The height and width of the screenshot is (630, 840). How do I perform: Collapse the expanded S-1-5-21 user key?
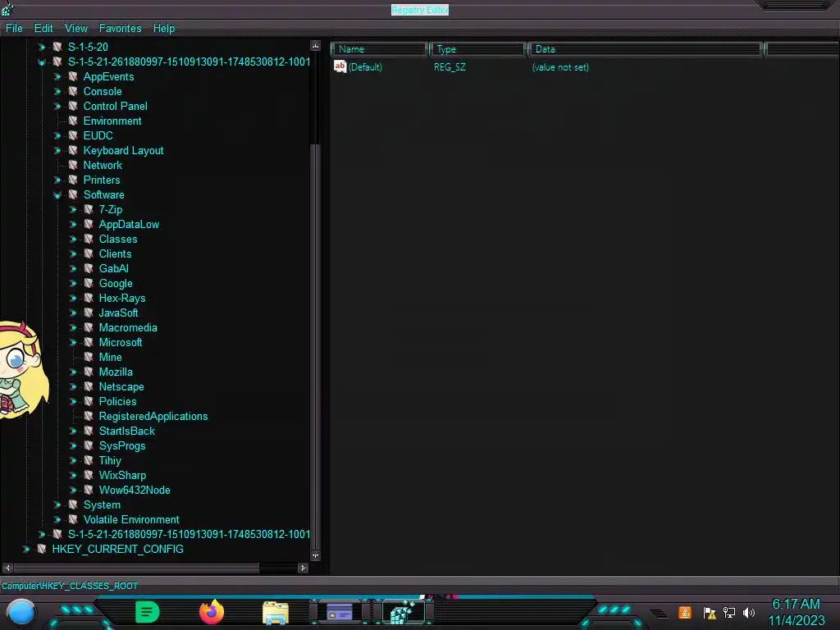tap(42, 62)
